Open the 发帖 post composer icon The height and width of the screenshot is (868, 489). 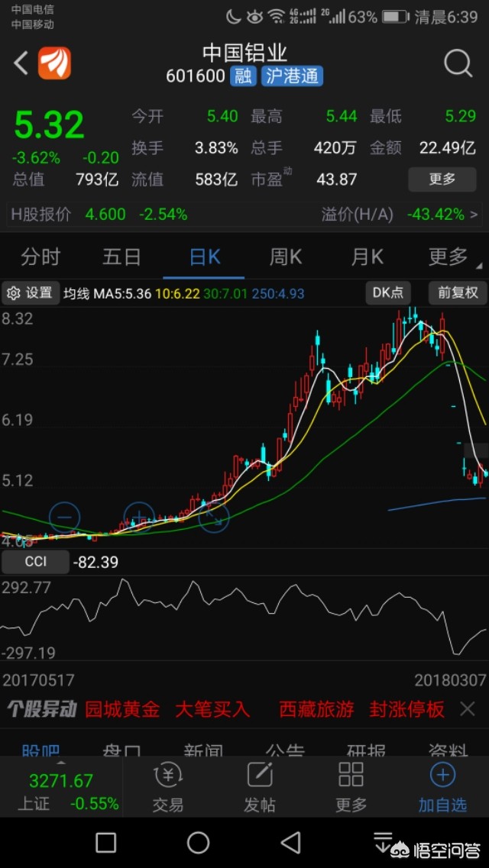[x=259, y=787]
